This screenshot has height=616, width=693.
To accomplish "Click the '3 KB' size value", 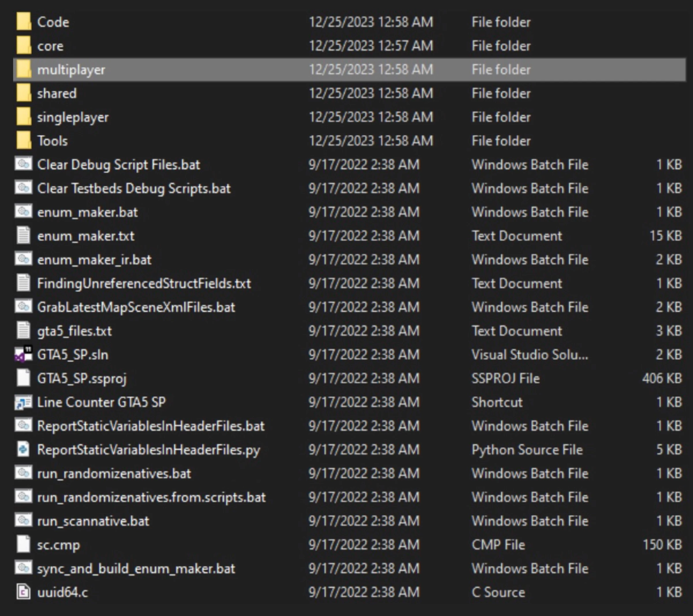I will point(669,331).
